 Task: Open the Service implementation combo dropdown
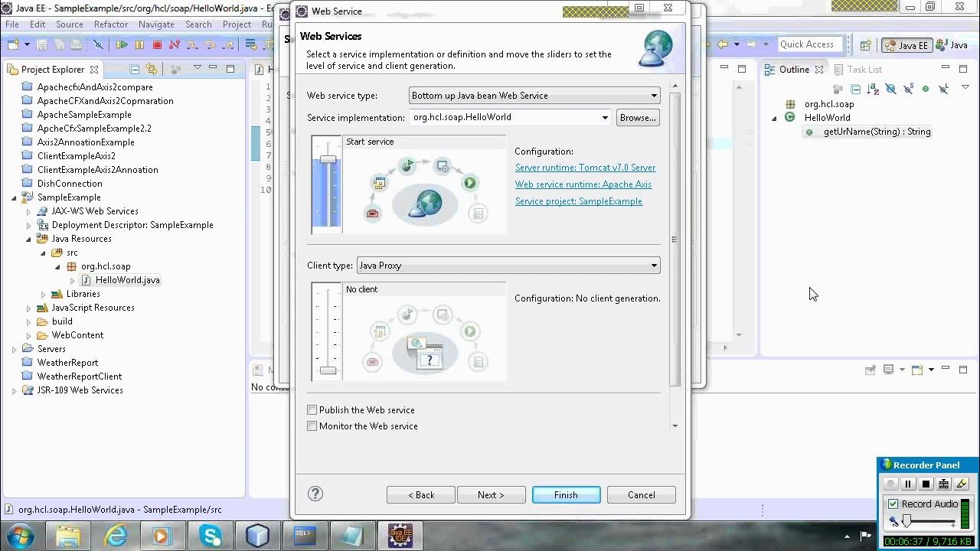pos(605,118)
